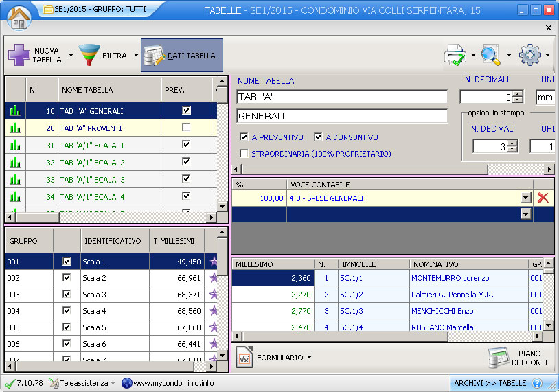Viewport: 559px width, 392px height.
Task: Delete Spese Generali row with red X
Action: 543,198
